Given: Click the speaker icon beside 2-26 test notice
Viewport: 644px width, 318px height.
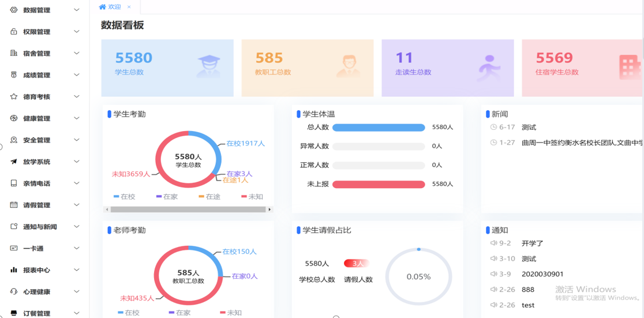Looking at the screenshot, I should coord(494,305).
